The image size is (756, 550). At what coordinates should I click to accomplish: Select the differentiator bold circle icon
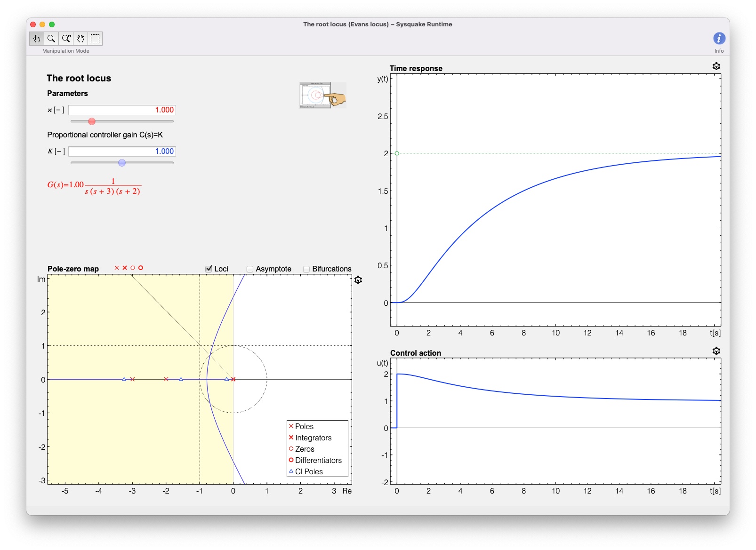[141, 268]
